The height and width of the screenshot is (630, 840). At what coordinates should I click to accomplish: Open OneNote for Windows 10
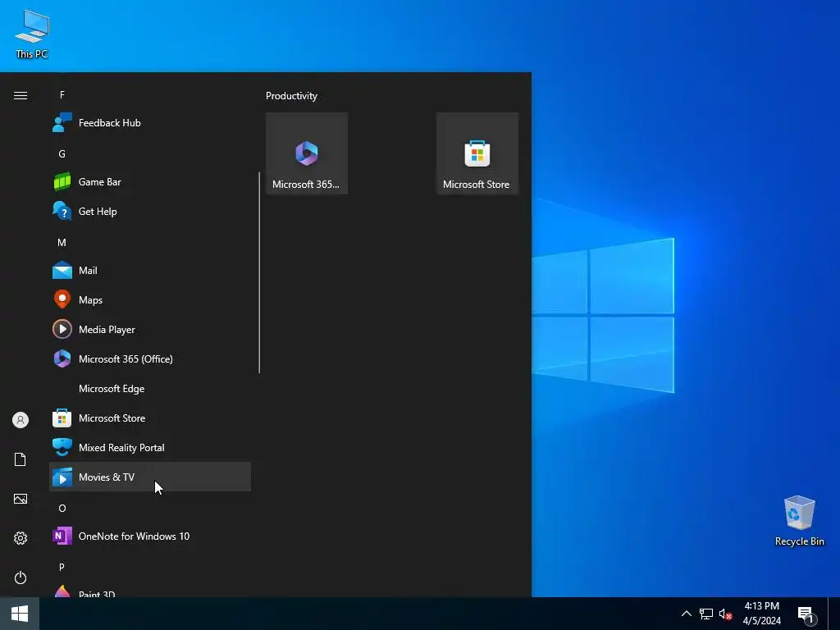tap(149, 536)
